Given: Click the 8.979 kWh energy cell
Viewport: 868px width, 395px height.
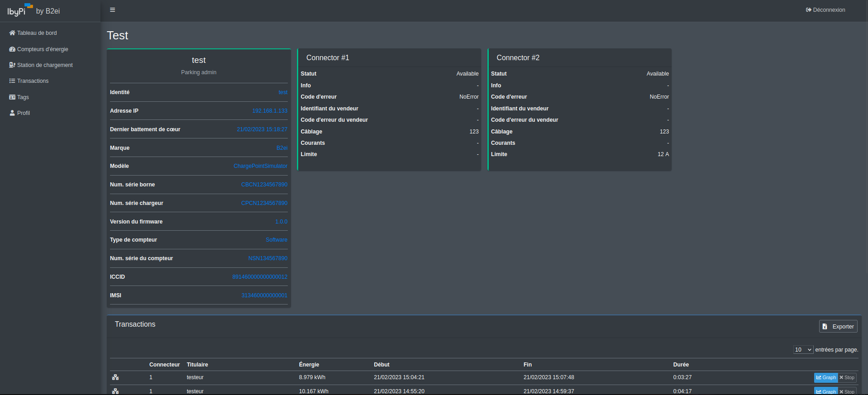Looking at the screenshot, I should (x=312, y=377).
